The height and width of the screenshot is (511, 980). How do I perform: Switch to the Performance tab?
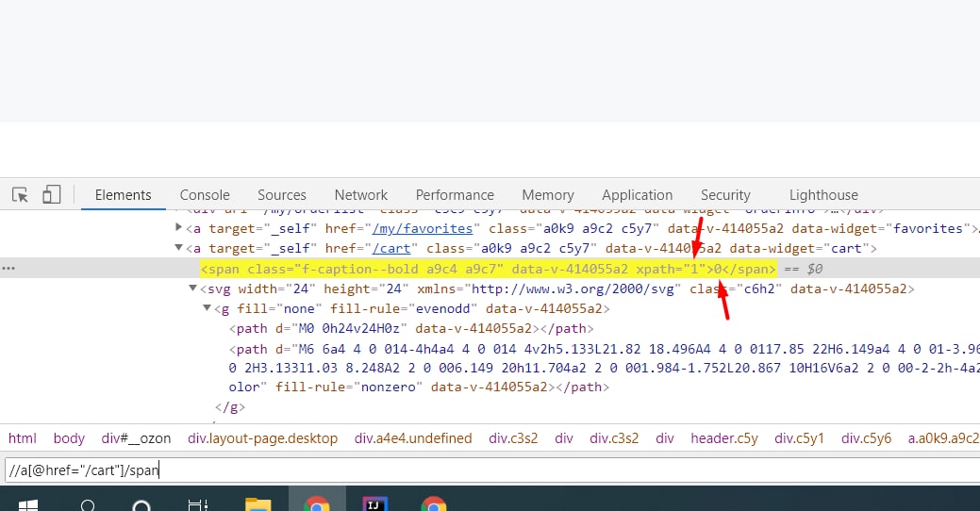(x=455, y=195)
